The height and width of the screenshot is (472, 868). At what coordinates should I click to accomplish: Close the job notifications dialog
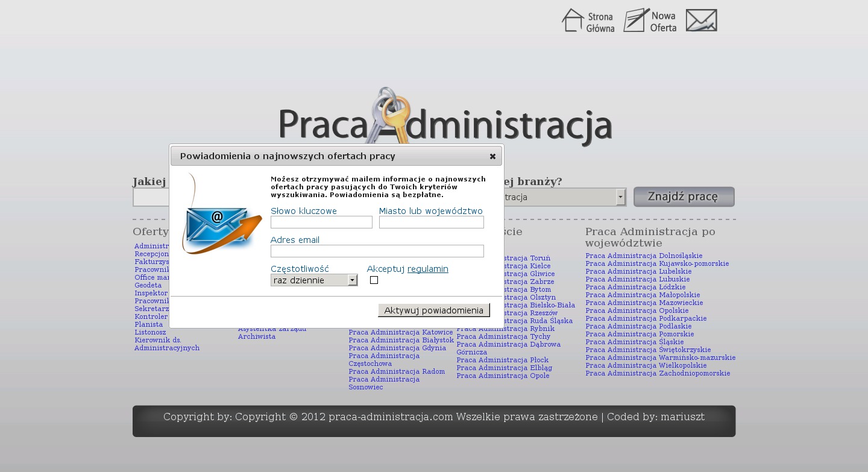(492, 157)
